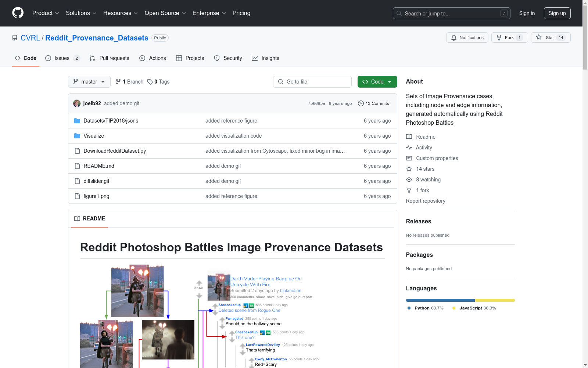Viewport: 588px width, 368px height.
Task: Open 'added visualization code' commit message
Action: tap(233, 136)
